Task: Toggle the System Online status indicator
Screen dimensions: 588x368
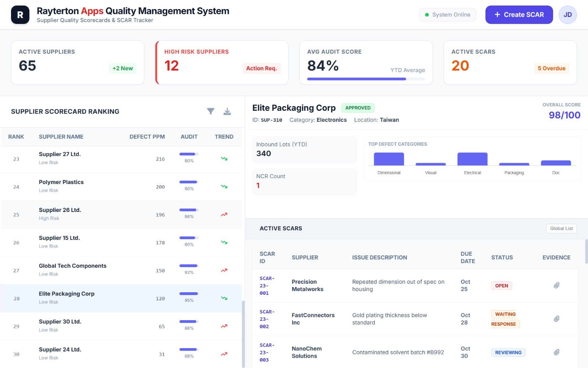Action: 448,15
